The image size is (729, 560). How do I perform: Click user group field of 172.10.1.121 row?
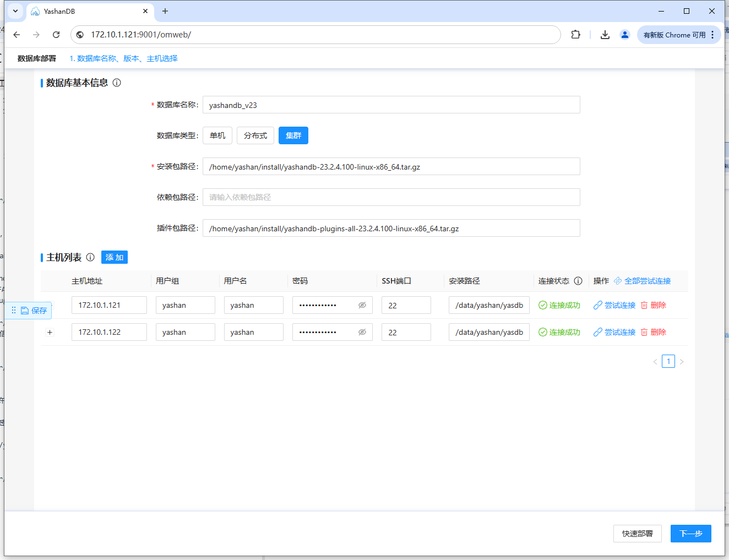[x=186, y=305]
